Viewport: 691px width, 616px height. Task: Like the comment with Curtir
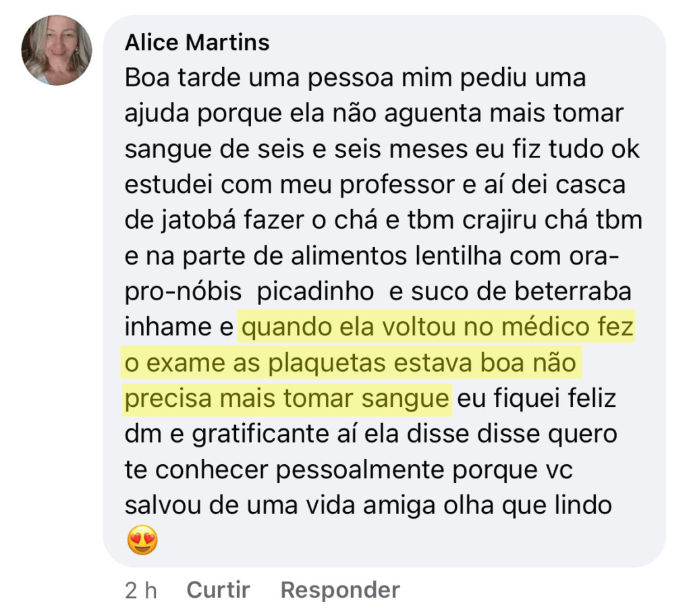pyautogui.click(x=218, y=590)
